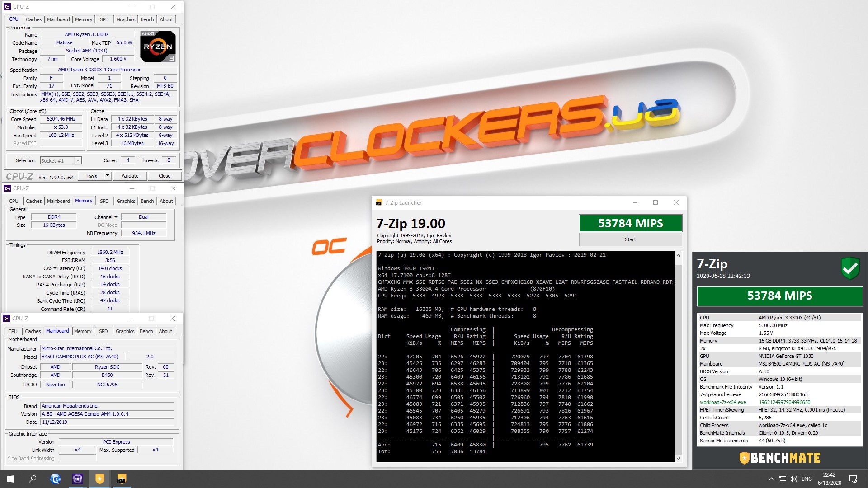Click the Core Speed value 5304.46 MHz
This screenshot has width=868, height=488.
[61, 119]
